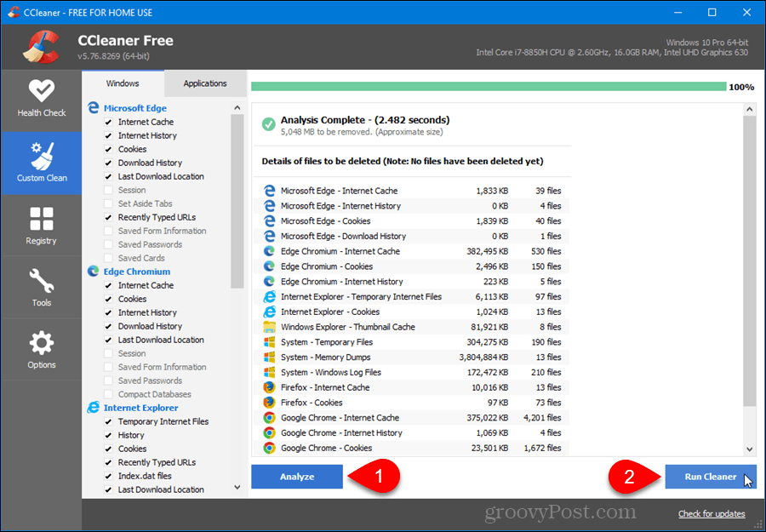Open the Check for updates link
The image size is (766, 532).
click(712, 514)
